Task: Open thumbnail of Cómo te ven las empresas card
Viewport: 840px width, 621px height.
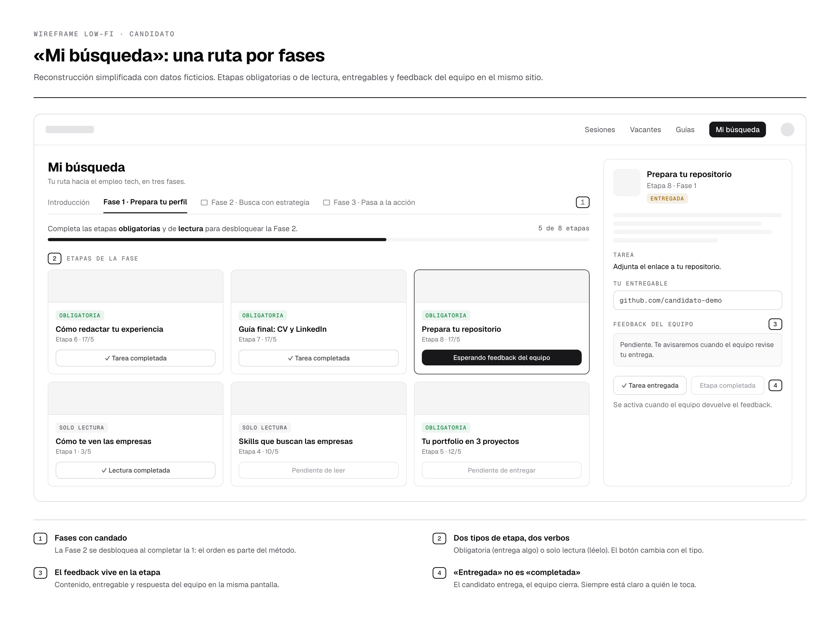Action: [135, 399]
